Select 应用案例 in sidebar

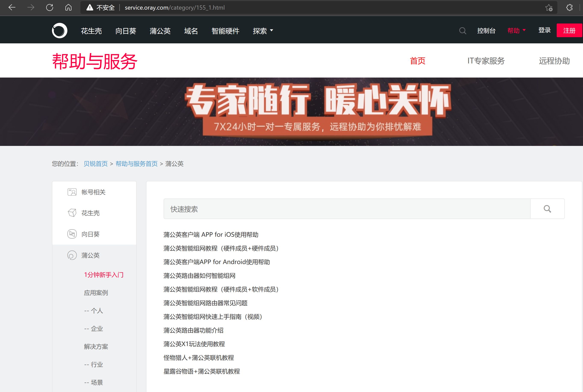[96, 293]
